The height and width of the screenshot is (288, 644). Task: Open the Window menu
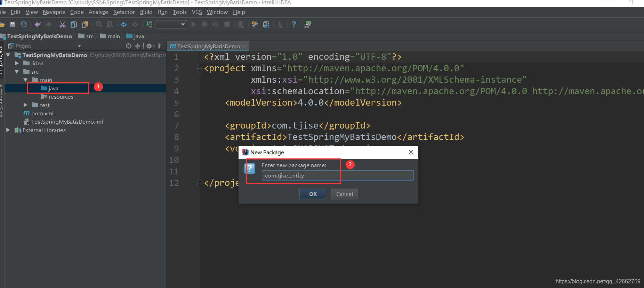click(x=217, y=12)
